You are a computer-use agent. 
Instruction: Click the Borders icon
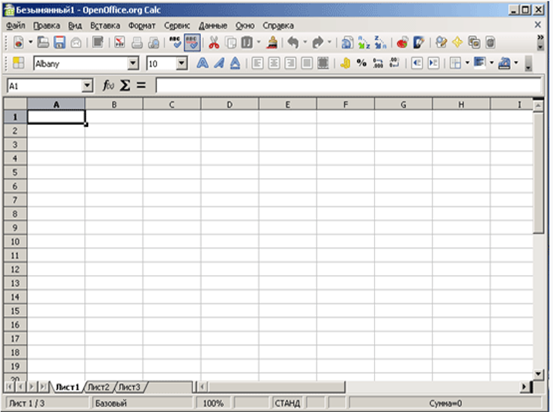click(455, 63)
